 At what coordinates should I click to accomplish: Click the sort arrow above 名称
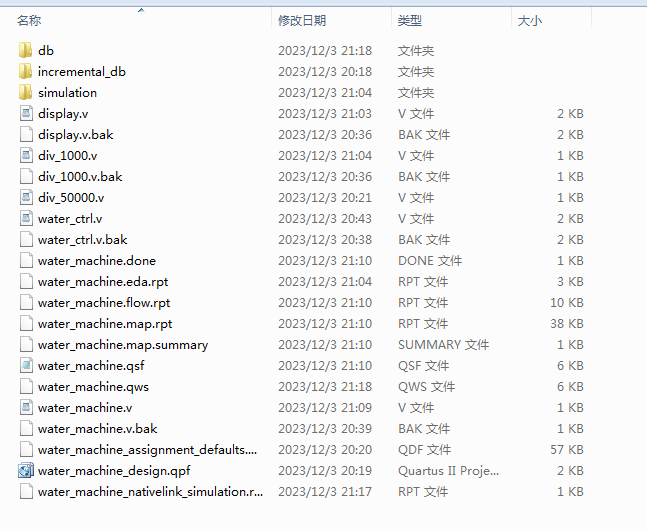[x=141, y=10]
